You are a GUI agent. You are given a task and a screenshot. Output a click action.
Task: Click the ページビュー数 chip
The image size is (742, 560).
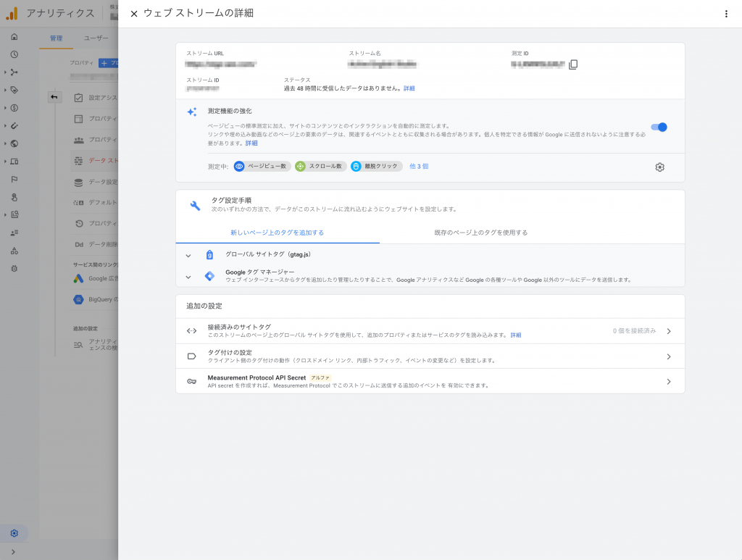262,167
